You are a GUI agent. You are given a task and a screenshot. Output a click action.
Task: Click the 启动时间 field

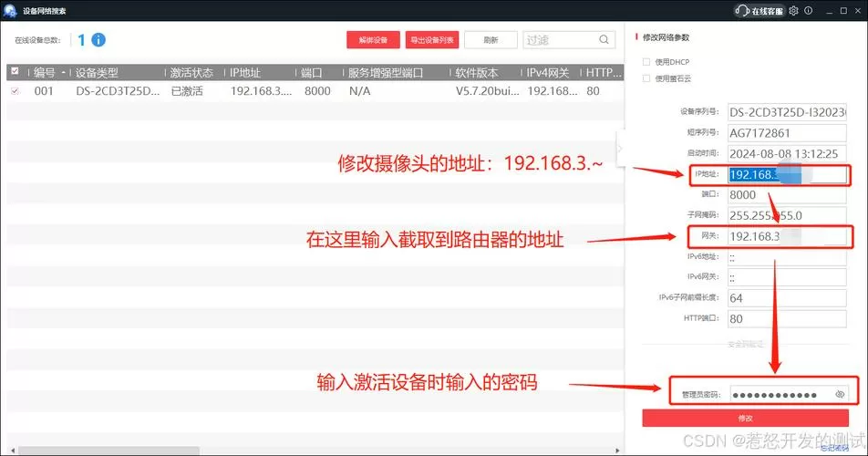point(787,153)
